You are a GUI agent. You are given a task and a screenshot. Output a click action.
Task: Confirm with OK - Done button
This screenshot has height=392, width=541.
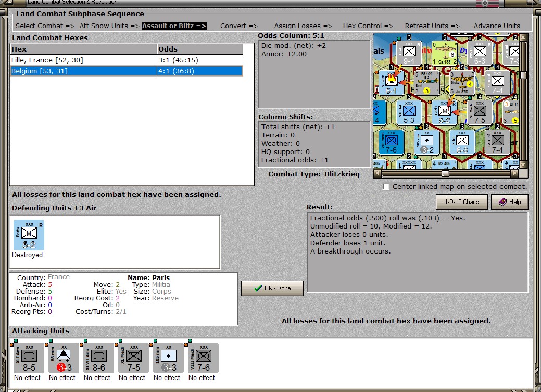[272, 288]
